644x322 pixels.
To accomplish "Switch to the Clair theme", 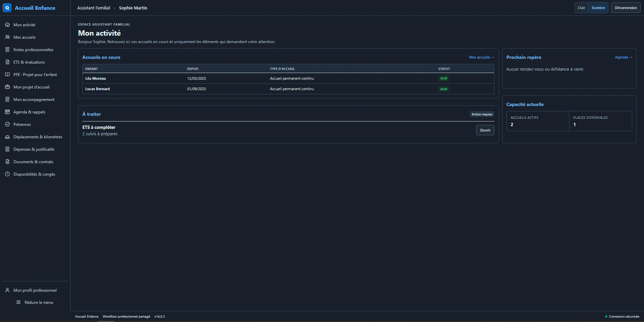I will point(581,8).
